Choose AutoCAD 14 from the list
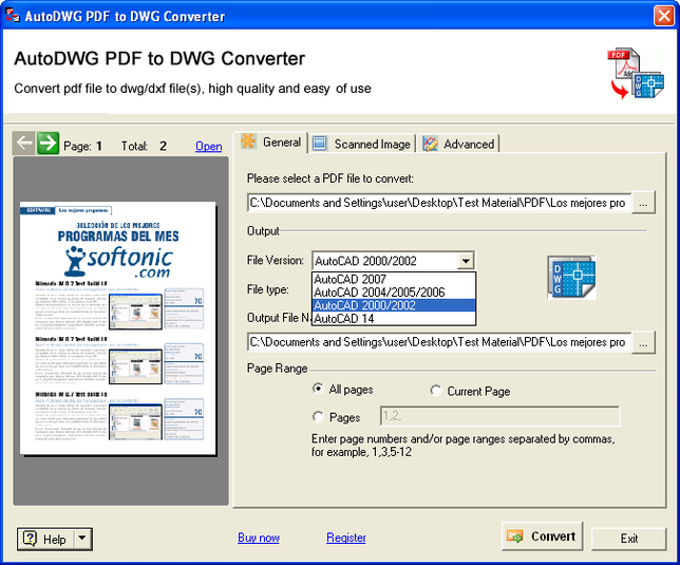680x565 pixels. [394, 319]
